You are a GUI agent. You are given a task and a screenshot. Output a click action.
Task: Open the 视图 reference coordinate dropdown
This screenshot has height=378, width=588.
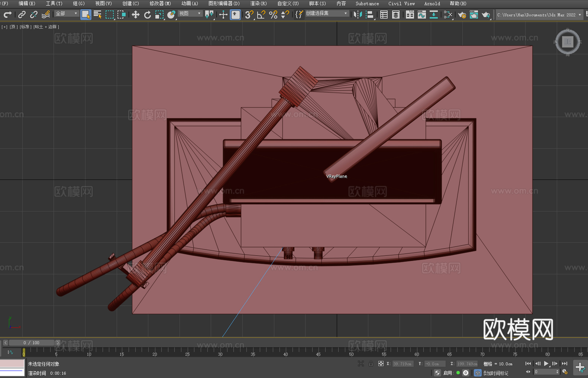click(190, 14)
